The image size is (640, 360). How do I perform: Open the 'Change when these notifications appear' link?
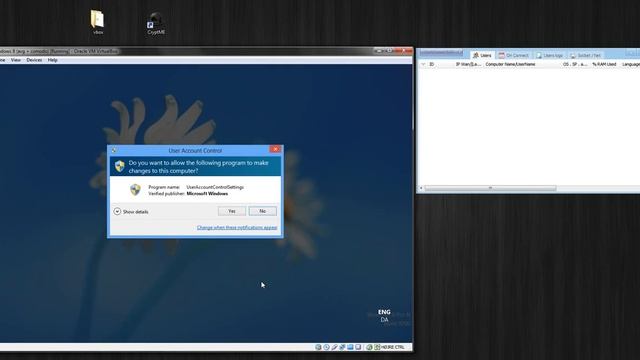pos(237,227)
